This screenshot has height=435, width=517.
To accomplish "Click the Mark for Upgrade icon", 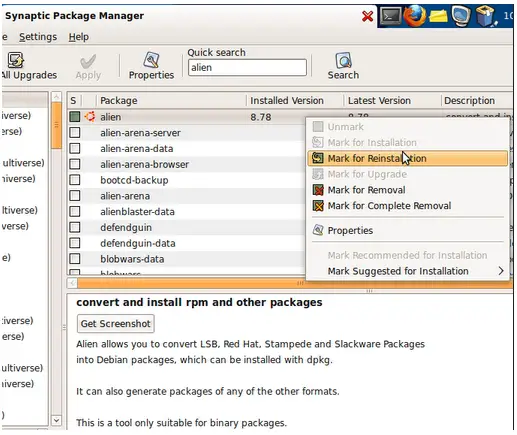I will click(318, 174).
